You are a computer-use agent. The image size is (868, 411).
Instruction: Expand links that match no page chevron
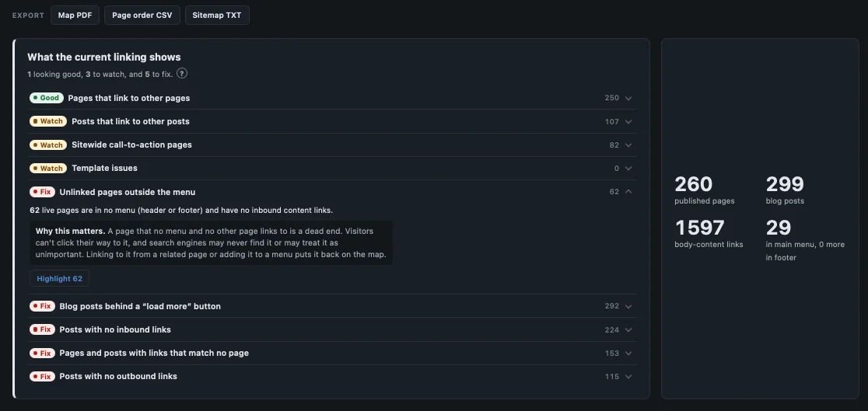point(628,353)
